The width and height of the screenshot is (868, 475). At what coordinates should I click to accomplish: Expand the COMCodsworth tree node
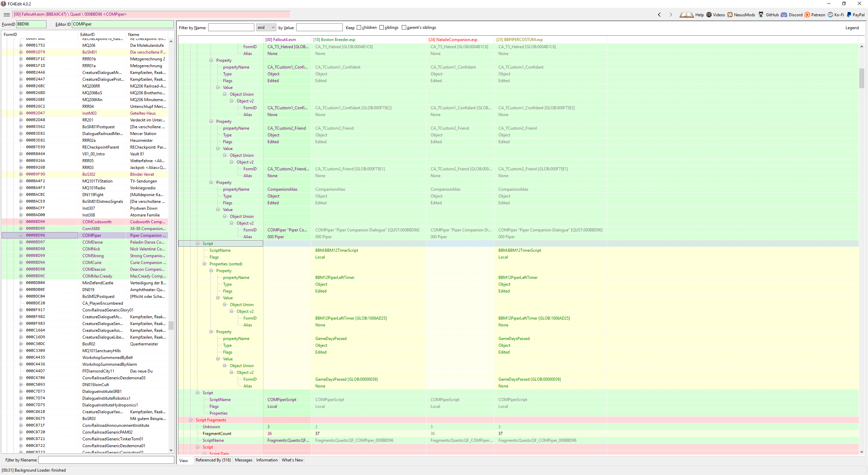coord(21,222)
